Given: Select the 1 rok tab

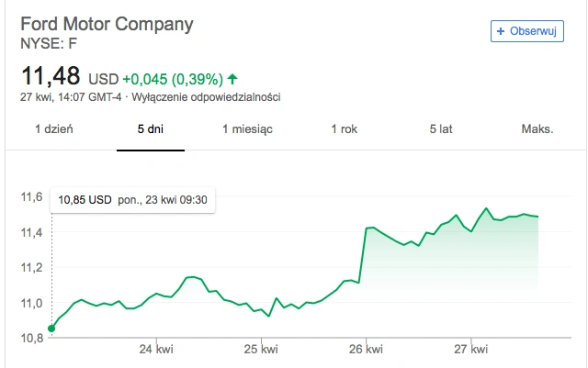Looking at the screenshot, I should pyautogui.click(x=344, y=129).
